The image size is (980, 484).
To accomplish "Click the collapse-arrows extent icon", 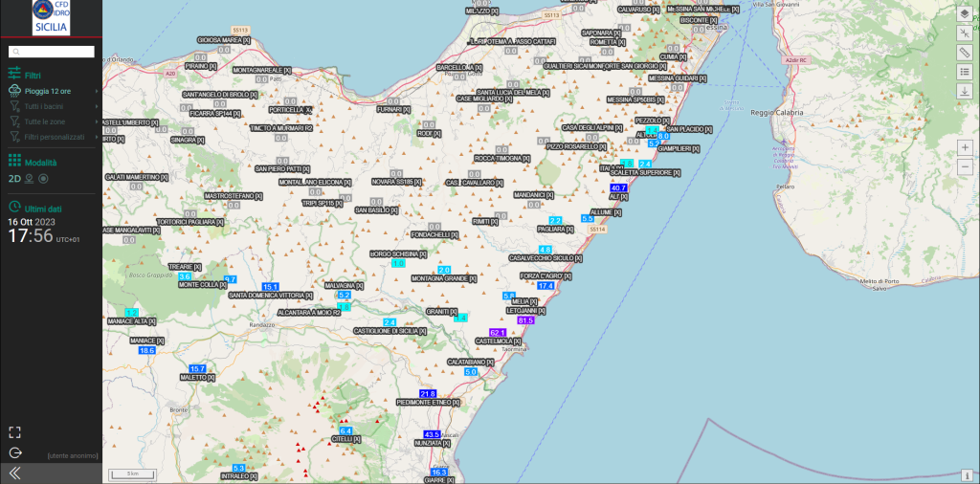I will coord(965,33).
